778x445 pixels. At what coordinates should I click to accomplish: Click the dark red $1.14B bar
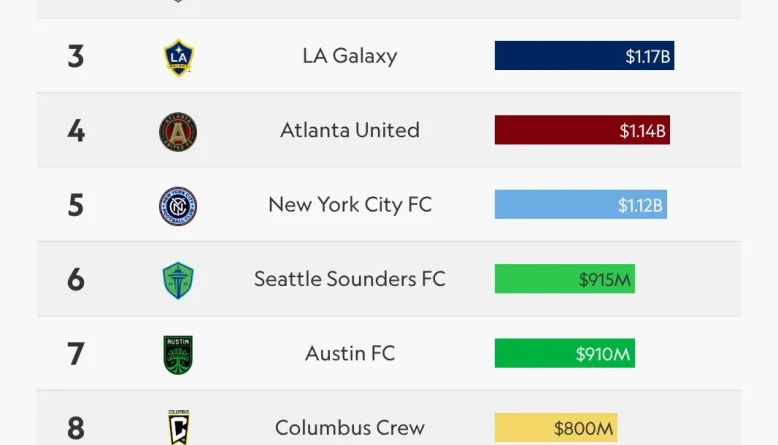pos(582,130)
